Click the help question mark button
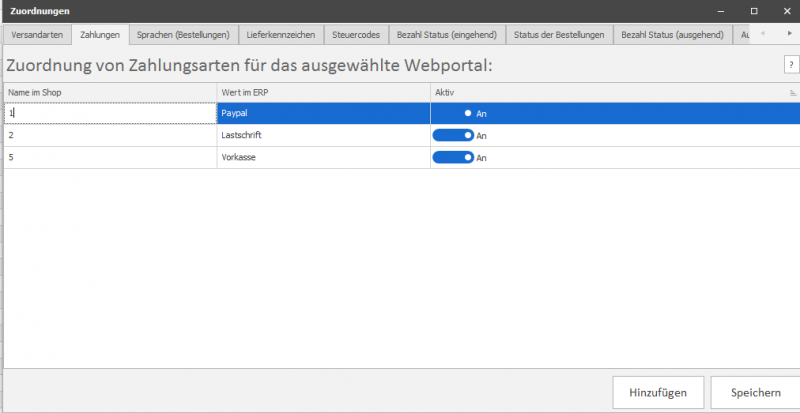 (x=790, y=65)
